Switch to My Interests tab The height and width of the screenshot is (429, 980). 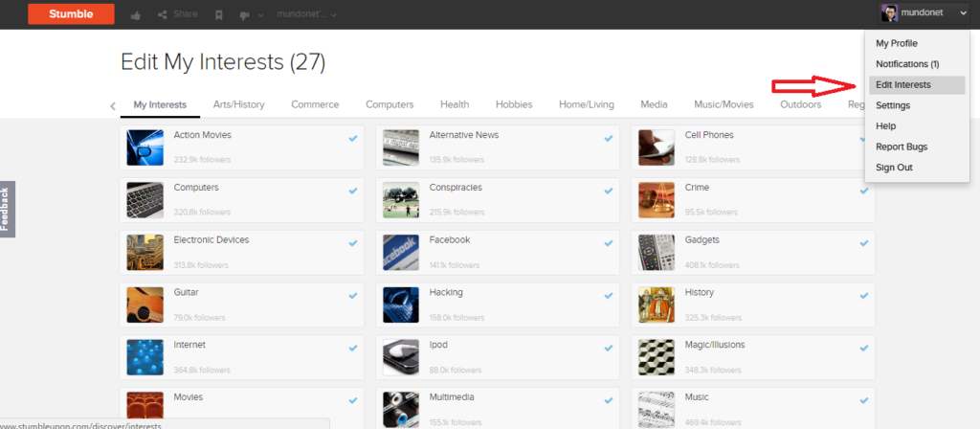tap(160, 105)
